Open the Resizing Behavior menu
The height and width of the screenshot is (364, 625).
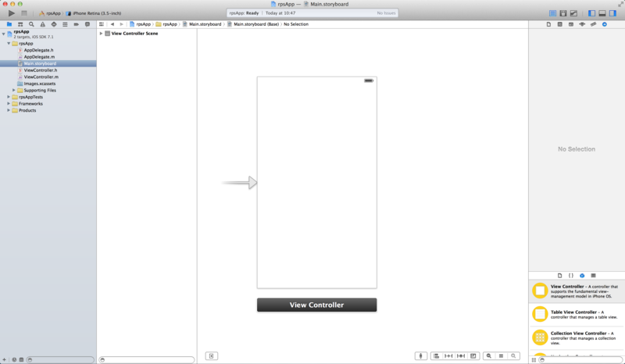click(x=473, y=356)
